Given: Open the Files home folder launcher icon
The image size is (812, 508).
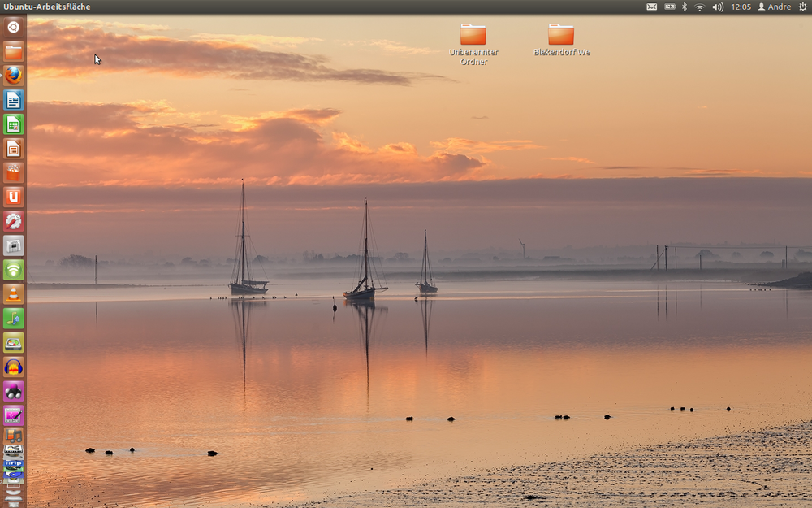Looking at the screenshot, I should [13, 51].
